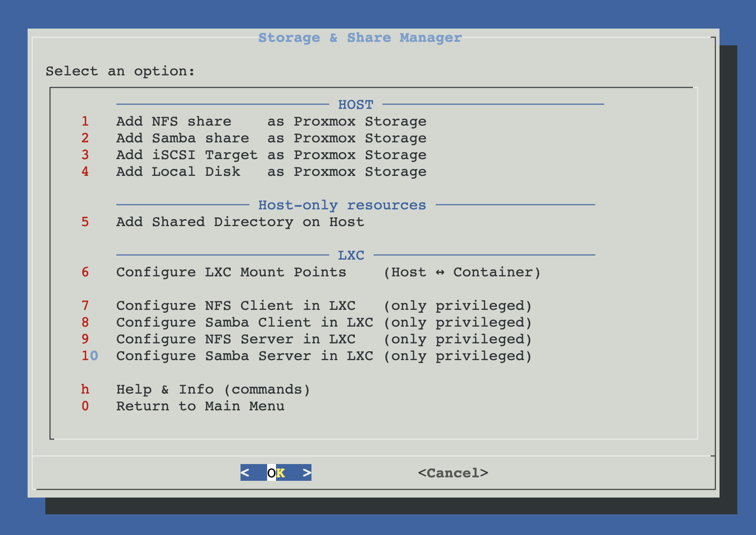756x535 pixels.
Task: Open Help & Info (commands) entry
Action: coord(196,390)
